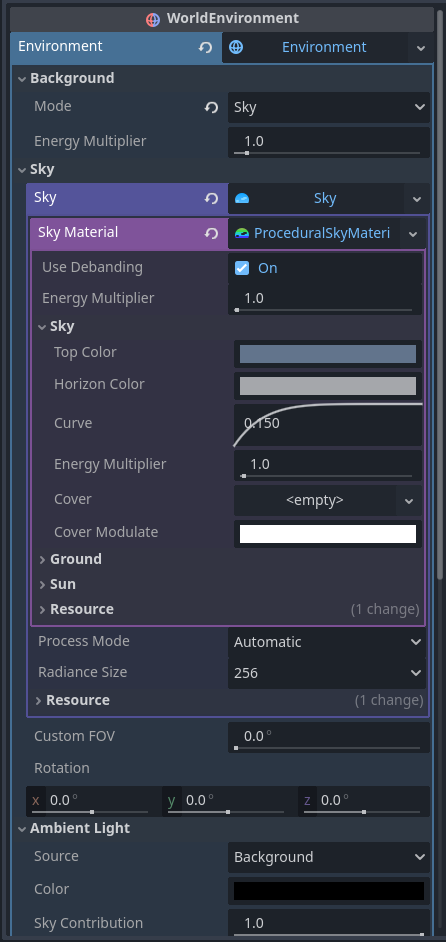Viewport: 446px width, 942px height.
Task: Click the Custom FOV value field
Action: [x=329, y=737]
